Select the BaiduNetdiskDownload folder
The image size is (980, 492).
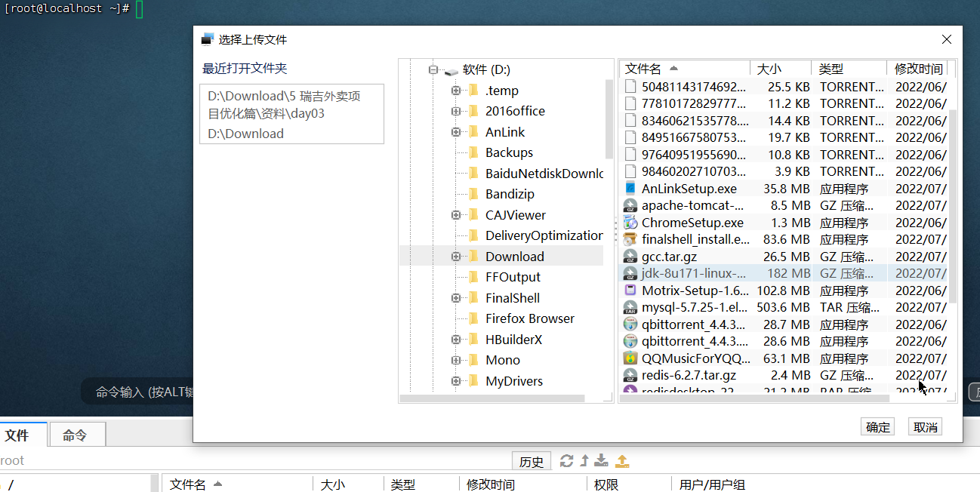[x=544, y=174]
